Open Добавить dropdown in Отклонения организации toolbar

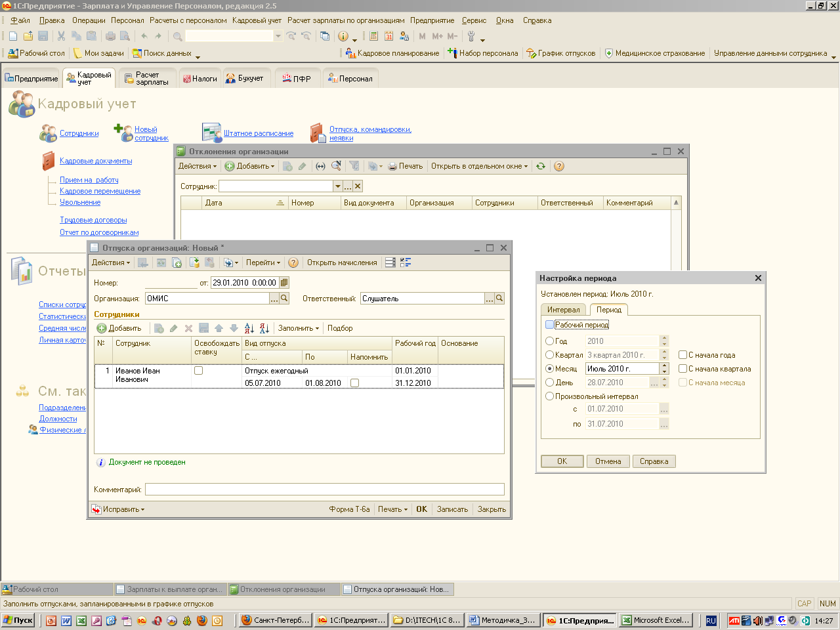pyautogui.click(x=250, y=166)
